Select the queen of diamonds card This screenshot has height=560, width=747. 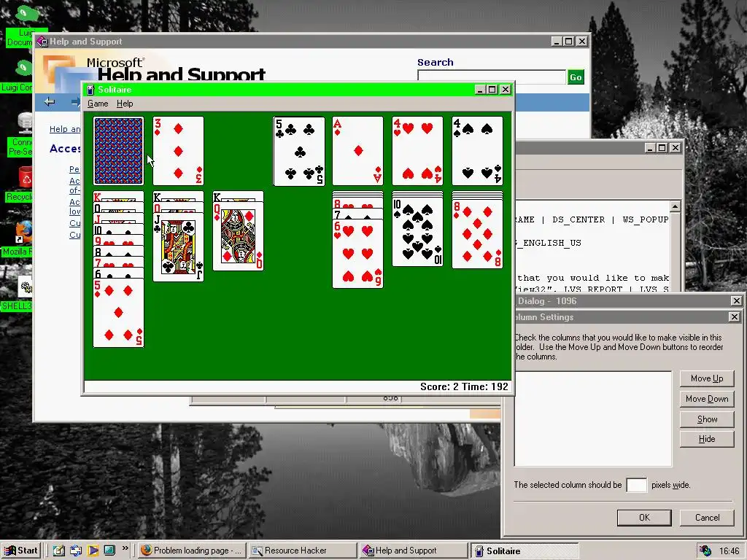coord(239,236)
